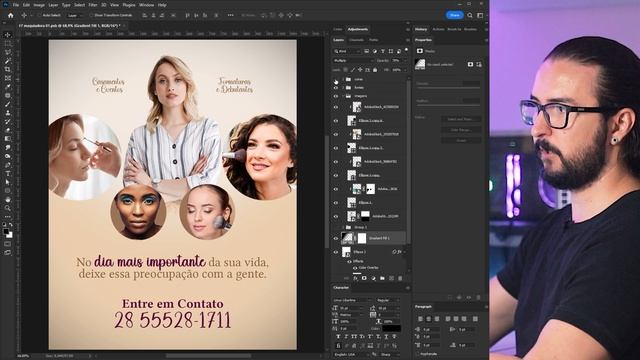Open the Filter menu

(93, 5)
